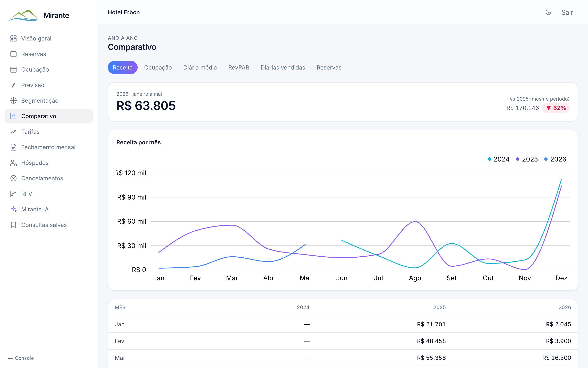Image resolution: width=588 pixels, height=368 pixels.
Task: Go back to Console link
Action: coord(21,358)
